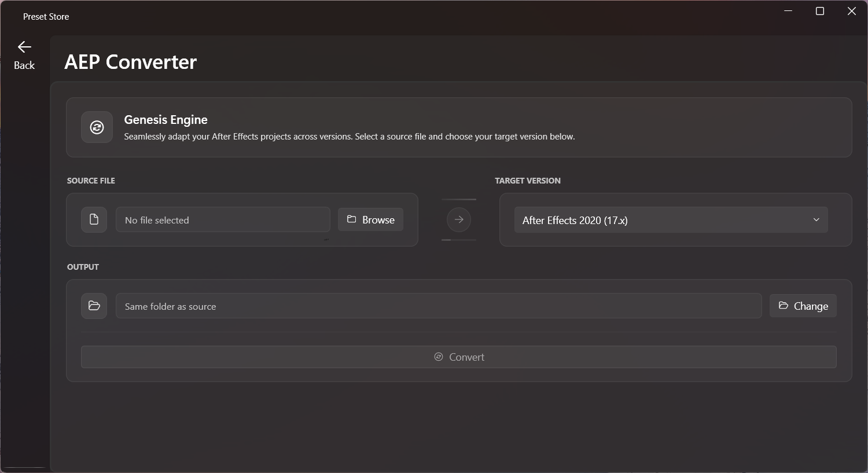The height and width of the screenshot is (473, 868).
Task: Minimize the Preset Store window
Action: (x=788, y=11)
